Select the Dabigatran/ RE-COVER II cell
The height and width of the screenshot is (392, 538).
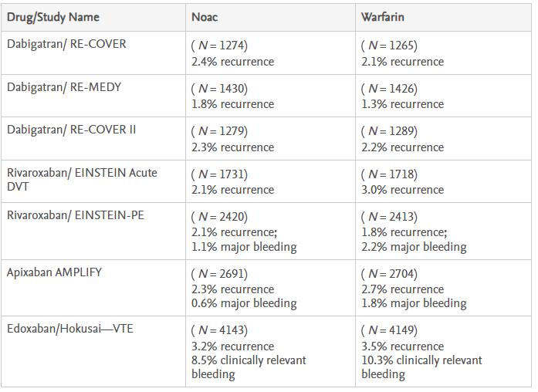click(72, 130)
